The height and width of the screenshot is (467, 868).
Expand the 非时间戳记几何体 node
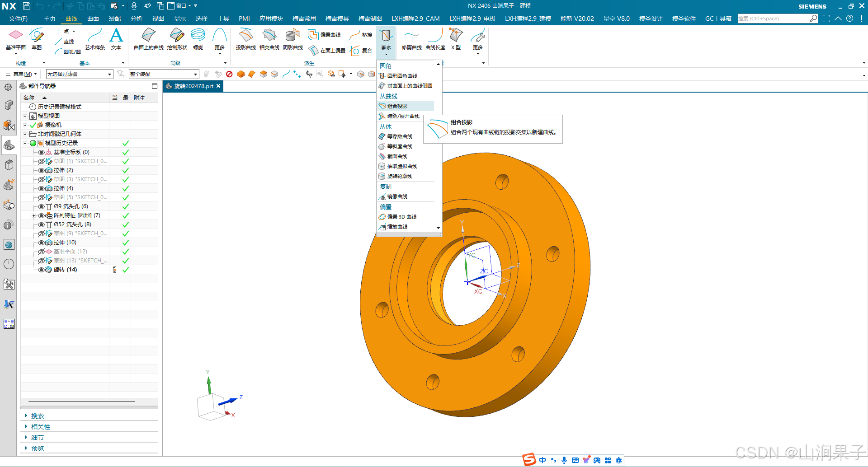tap(25, 134)
